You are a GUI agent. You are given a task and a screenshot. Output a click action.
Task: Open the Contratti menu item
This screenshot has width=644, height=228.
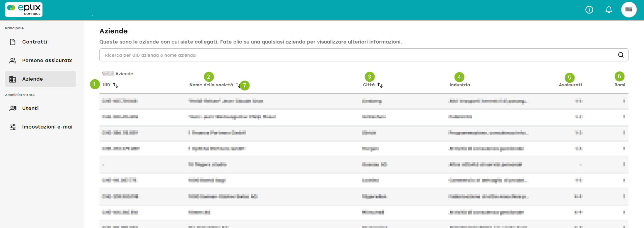coord(40,42)
